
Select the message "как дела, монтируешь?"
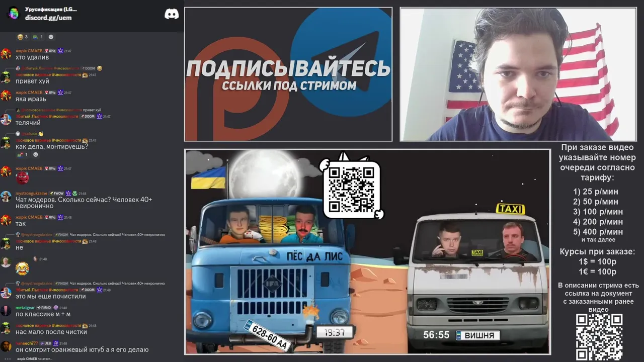pyautogui.click(x=52, y=147)
